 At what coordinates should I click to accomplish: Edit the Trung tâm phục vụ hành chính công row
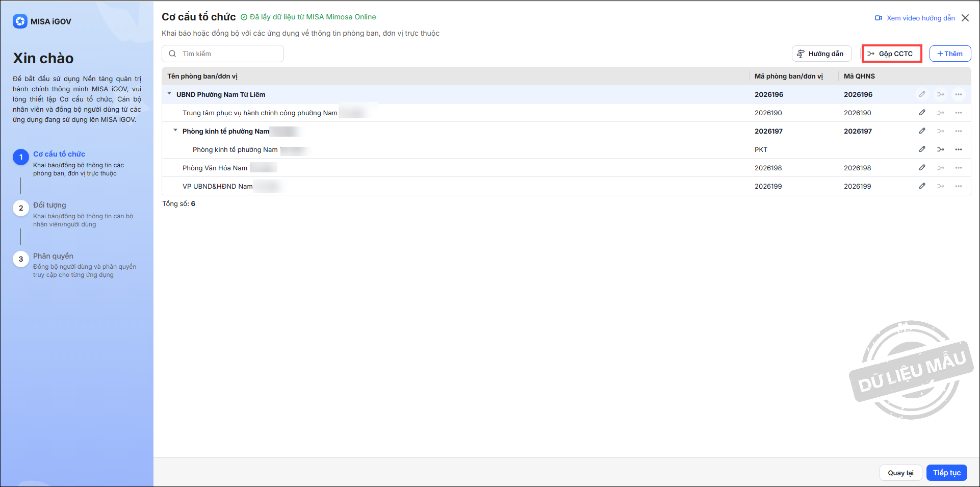point(922,113)
